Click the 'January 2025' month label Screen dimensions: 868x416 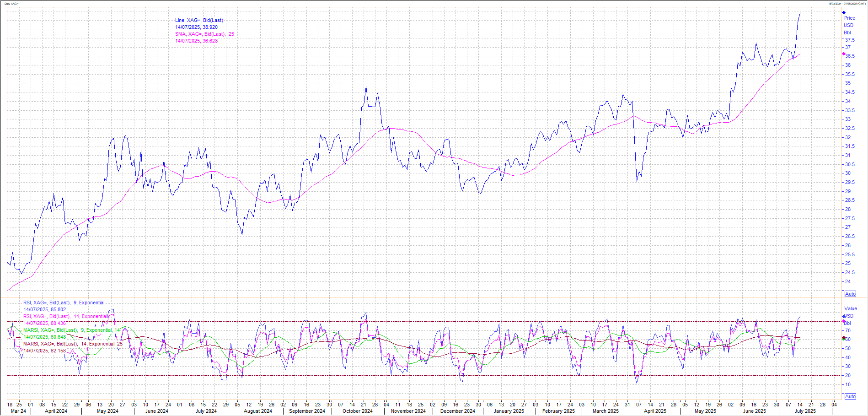(509, 411)
